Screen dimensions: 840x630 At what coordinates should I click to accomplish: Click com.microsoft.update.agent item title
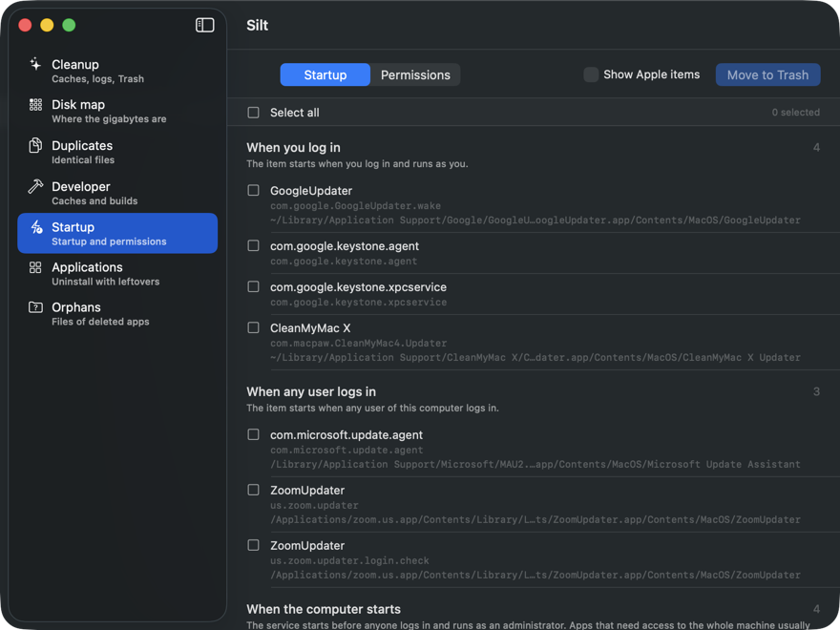(346, 435)
